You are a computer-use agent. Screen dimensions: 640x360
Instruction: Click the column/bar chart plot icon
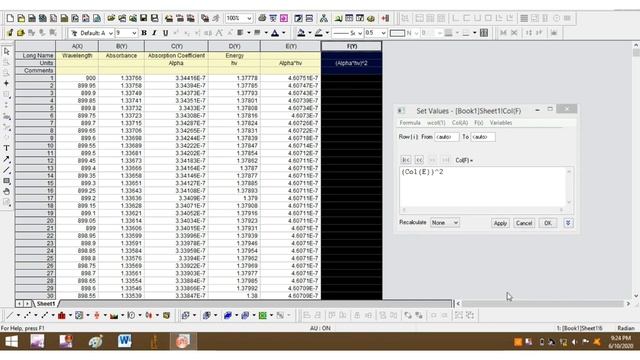point(62,316)
